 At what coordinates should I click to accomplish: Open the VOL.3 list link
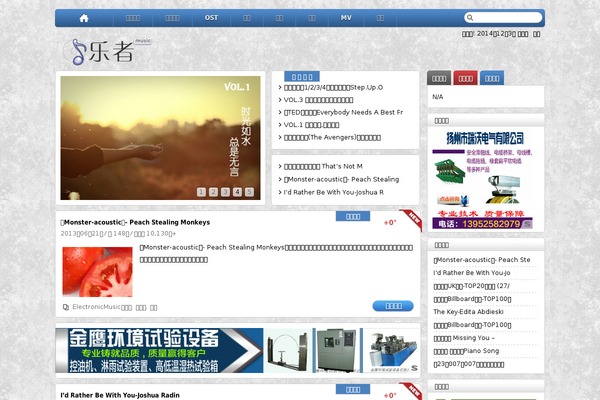click(318, 100)
